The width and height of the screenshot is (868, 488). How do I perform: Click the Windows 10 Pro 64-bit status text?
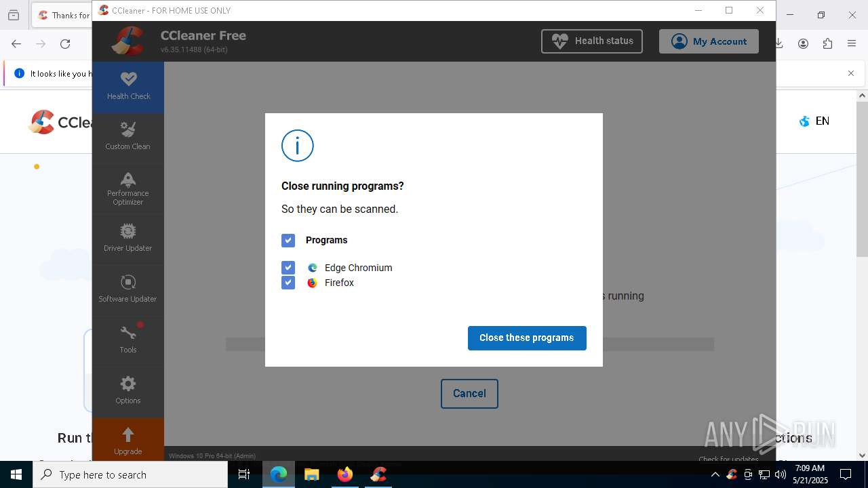point(212,456)
